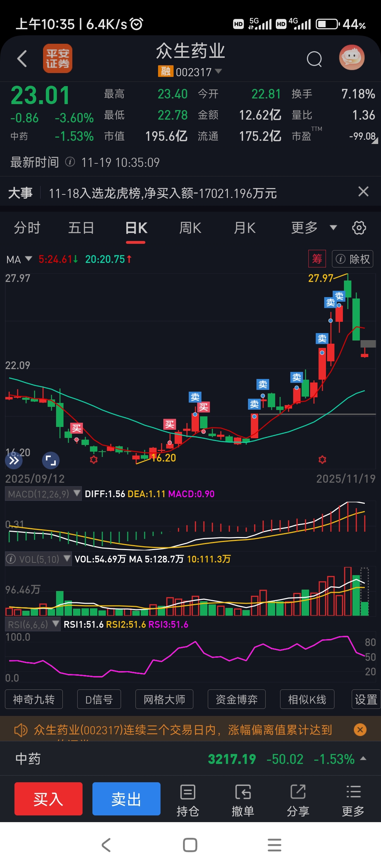Screen dimensions: 381x868
Task: Dismiss the orange announcement banner
Action: coord(360,729)
